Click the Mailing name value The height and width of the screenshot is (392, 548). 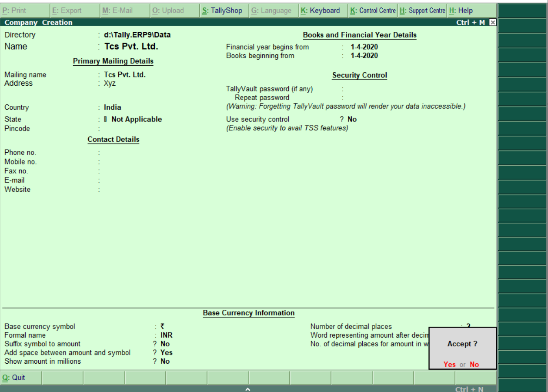click(125, 75)
